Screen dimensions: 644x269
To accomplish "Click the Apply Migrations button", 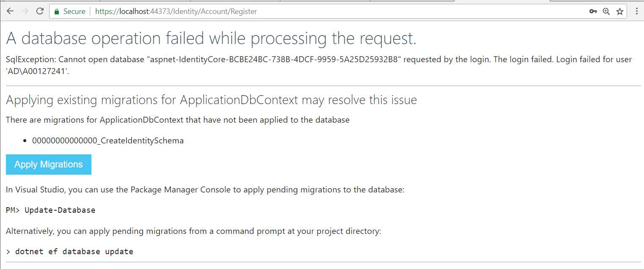I will pos(49,165).
